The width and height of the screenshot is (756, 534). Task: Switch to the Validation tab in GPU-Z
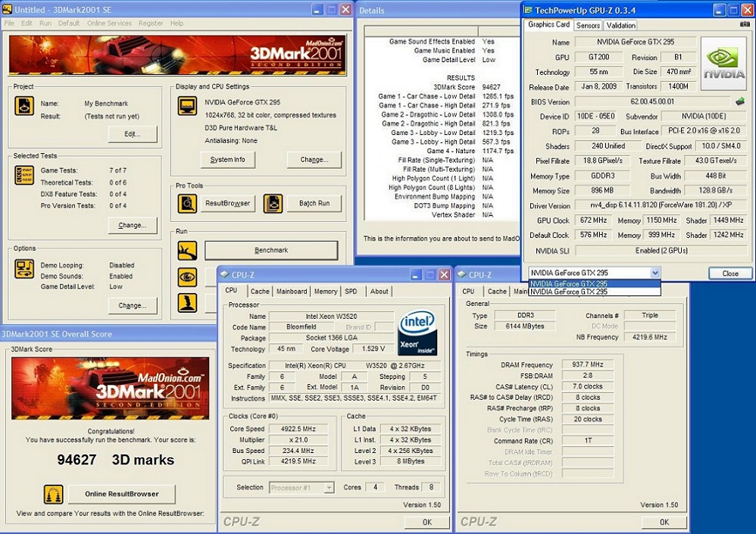[620, 26]
